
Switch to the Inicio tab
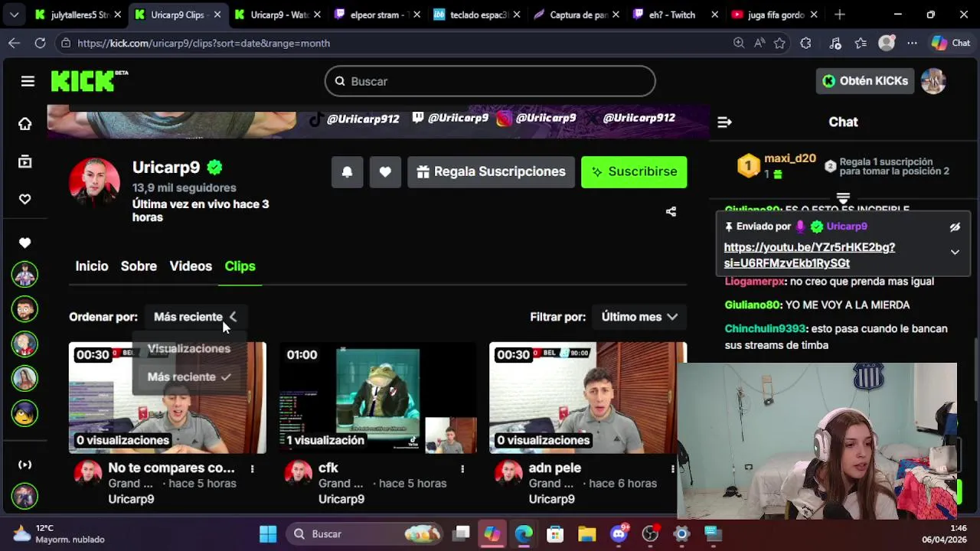click(92, 266)
